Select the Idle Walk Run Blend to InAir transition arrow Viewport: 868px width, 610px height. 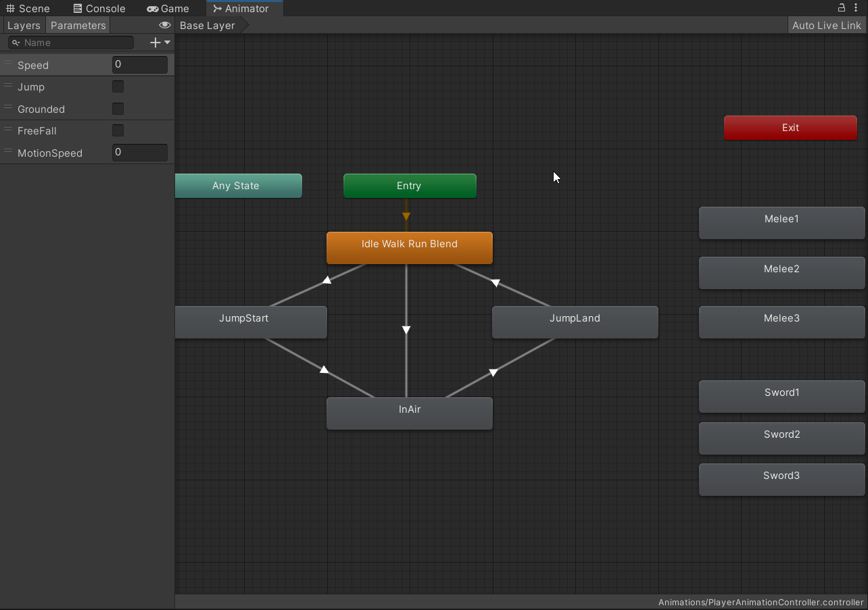click(x=406, y=330)
